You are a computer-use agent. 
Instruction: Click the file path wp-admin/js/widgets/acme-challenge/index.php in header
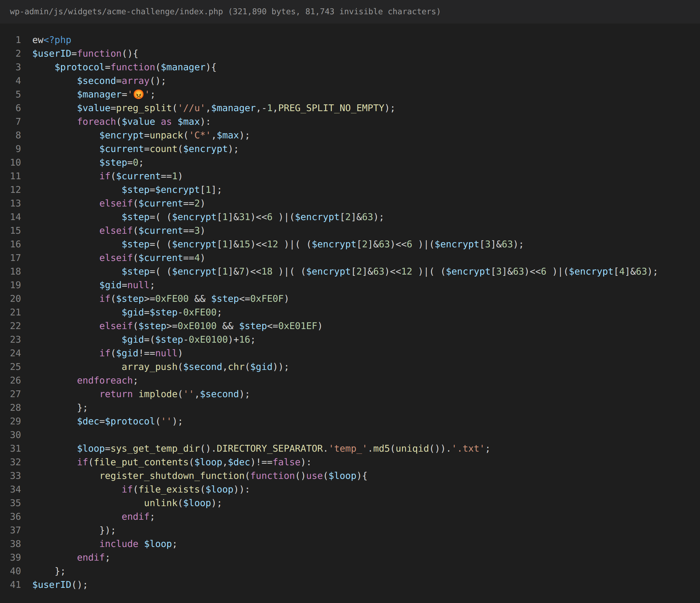(116, 11)
